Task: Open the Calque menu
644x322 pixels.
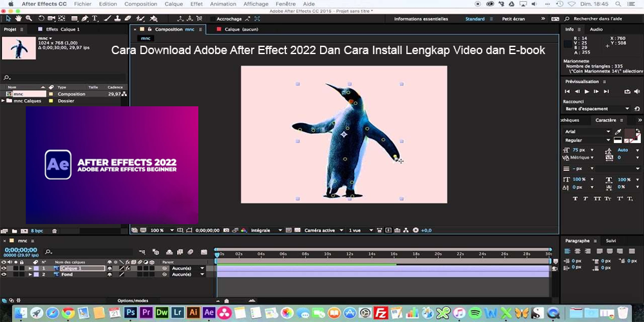Action: click(x=174, y=4)
